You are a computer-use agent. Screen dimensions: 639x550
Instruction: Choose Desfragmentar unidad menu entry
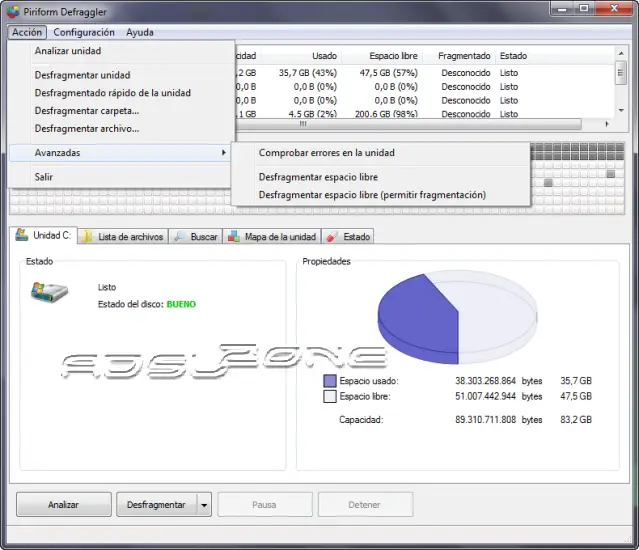click(121, 75)
